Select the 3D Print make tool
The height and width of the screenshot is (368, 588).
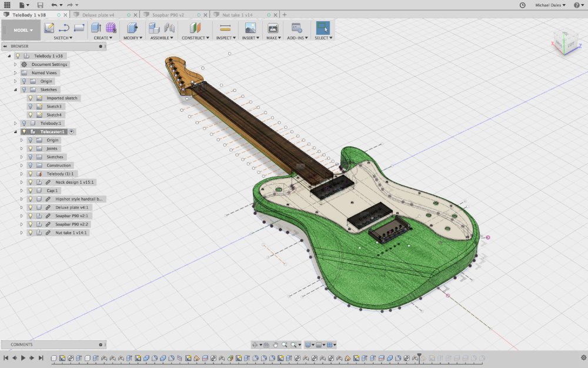click(273, 28)
